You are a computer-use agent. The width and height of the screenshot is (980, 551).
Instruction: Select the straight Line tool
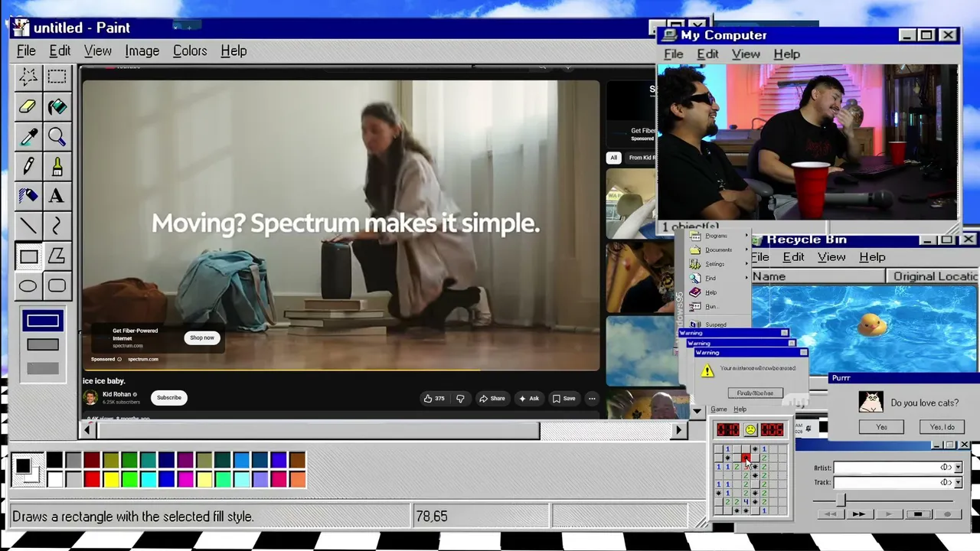coord(28,226)
